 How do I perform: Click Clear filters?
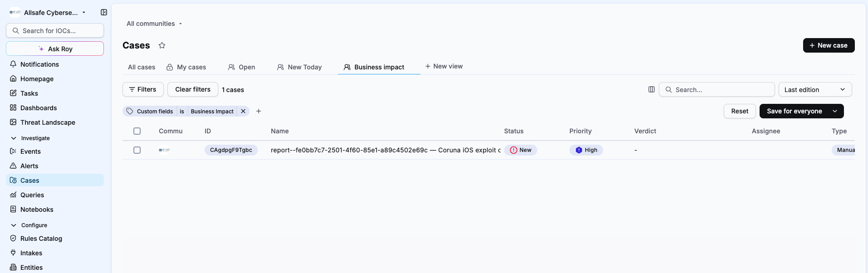(193, 89)
